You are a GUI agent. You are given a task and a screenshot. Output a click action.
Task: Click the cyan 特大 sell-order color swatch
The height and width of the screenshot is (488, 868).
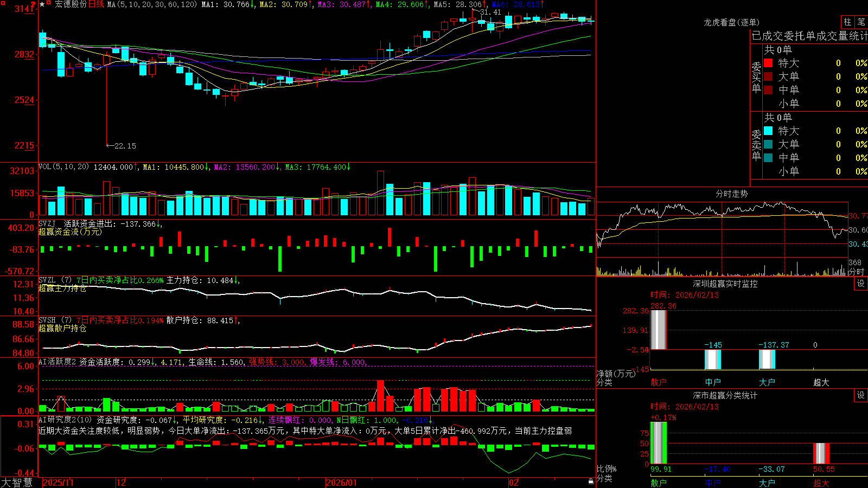(768, 131)
